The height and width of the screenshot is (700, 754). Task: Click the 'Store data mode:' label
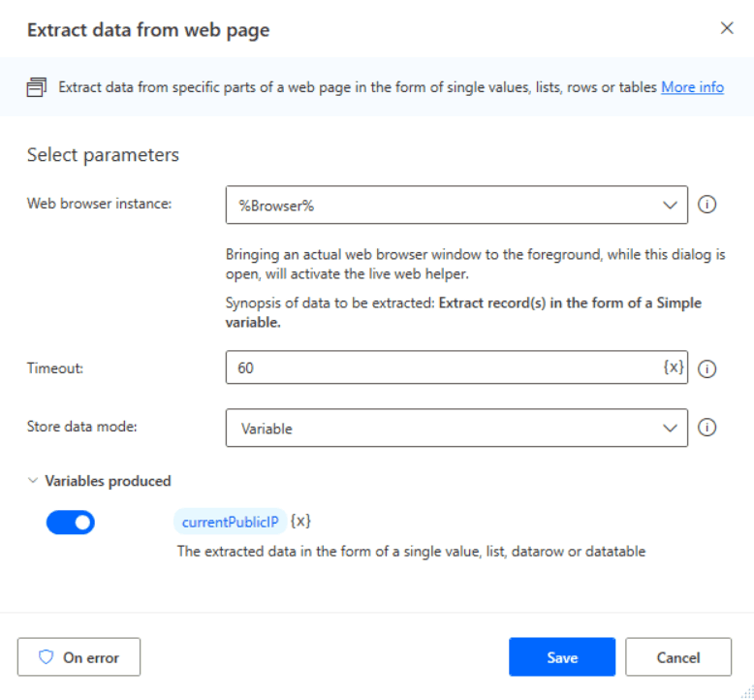pyautogui.click(x=81, y=427)
